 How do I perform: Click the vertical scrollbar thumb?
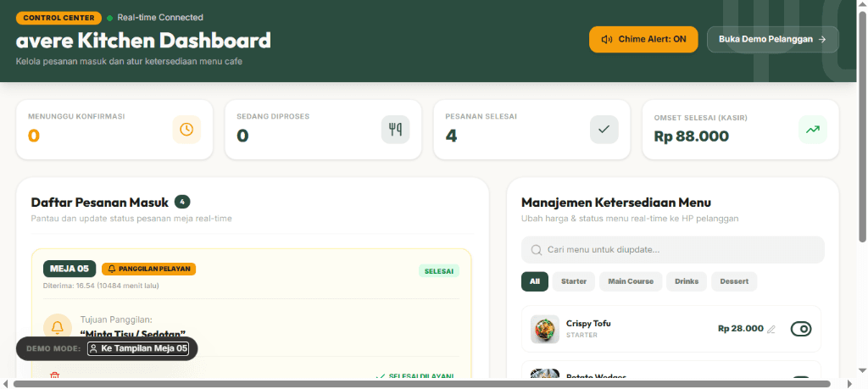click(x=862, y=126)
